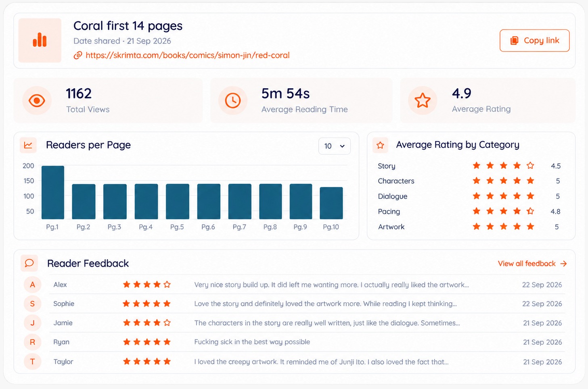588x389 pixels.
Task: Open the page count dropdown showing 10
Action: point(335,146)
